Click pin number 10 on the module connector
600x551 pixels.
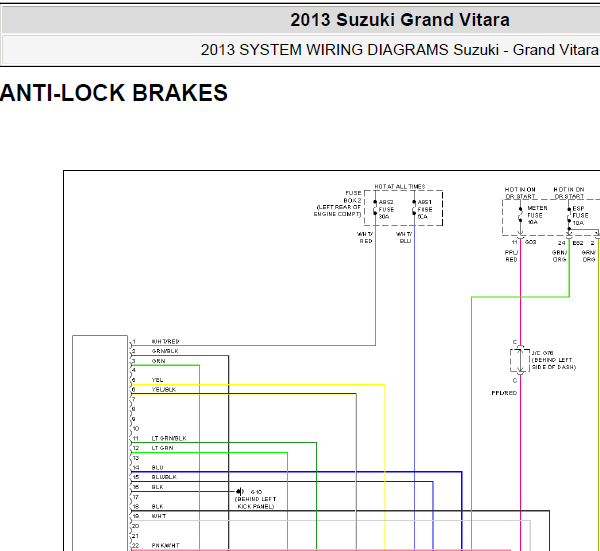tap(136, 429)
